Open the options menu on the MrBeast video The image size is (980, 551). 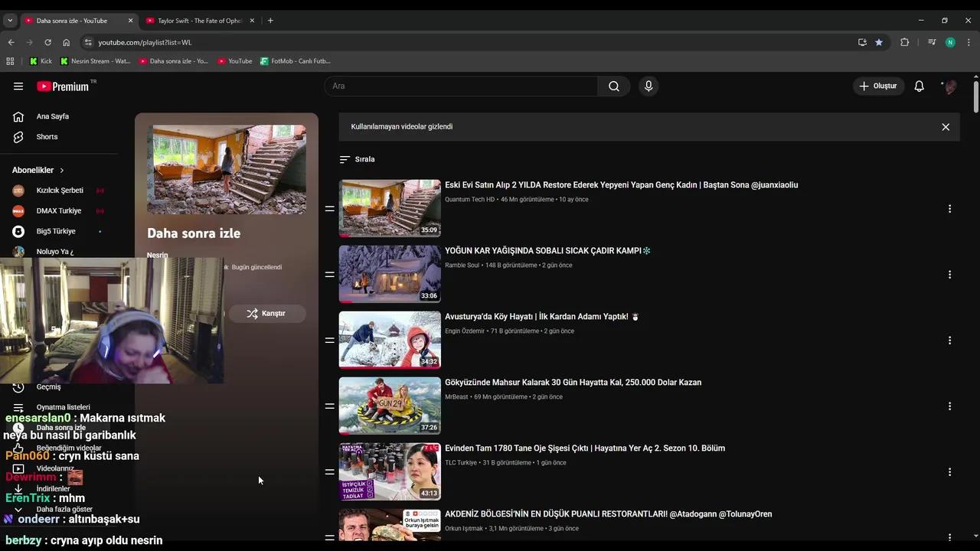[x=949, y=406]
